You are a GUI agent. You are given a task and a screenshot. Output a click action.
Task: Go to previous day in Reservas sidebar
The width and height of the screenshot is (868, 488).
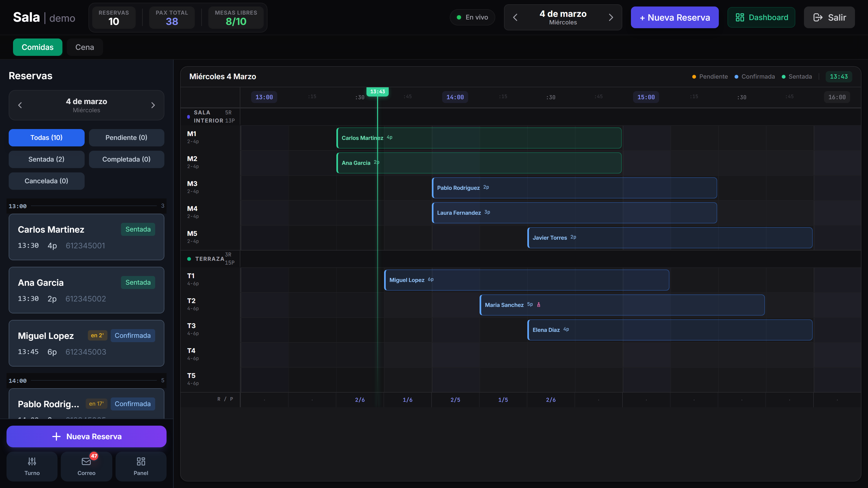point(20,105)
